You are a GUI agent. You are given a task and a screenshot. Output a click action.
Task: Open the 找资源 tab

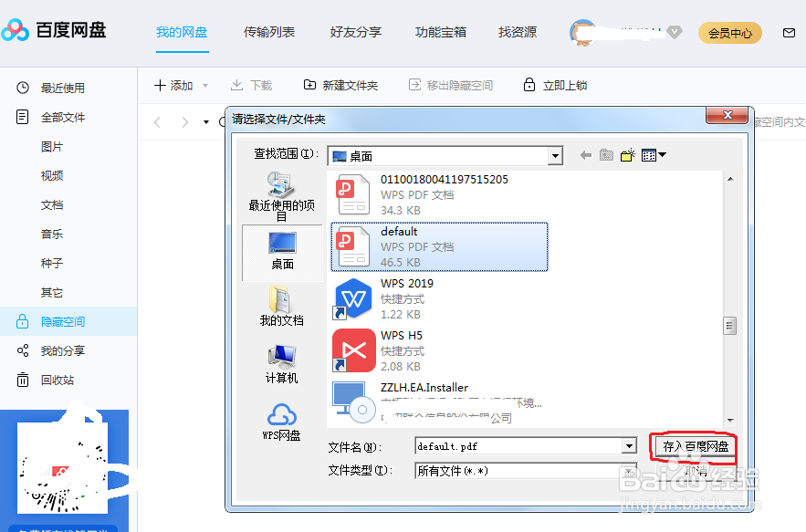point(518,32)
